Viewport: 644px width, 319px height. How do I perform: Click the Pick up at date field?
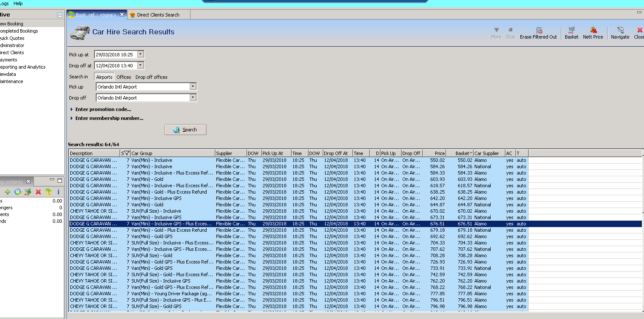click(116, 54)
